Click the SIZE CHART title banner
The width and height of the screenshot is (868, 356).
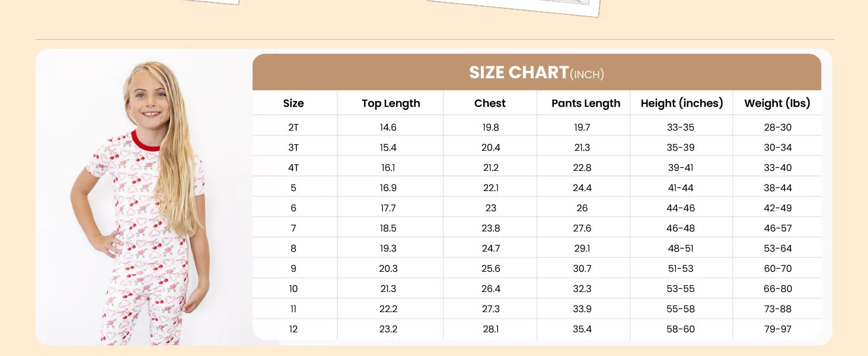click(x=536, y=73)
